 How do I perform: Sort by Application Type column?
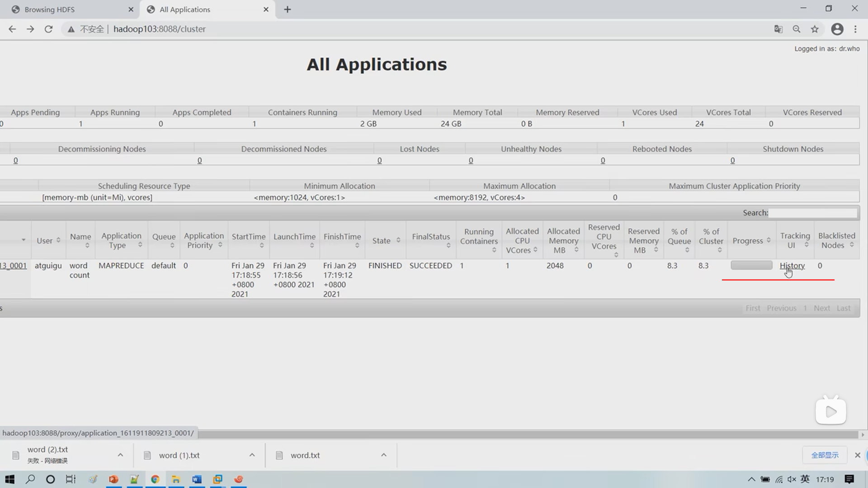click(121, 240)
